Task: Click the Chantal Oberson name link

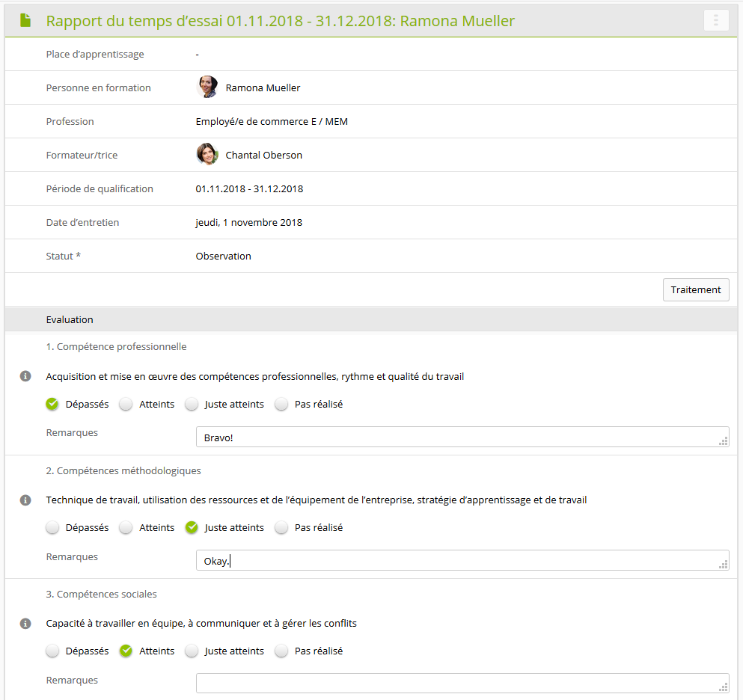Action: (263, 156)
